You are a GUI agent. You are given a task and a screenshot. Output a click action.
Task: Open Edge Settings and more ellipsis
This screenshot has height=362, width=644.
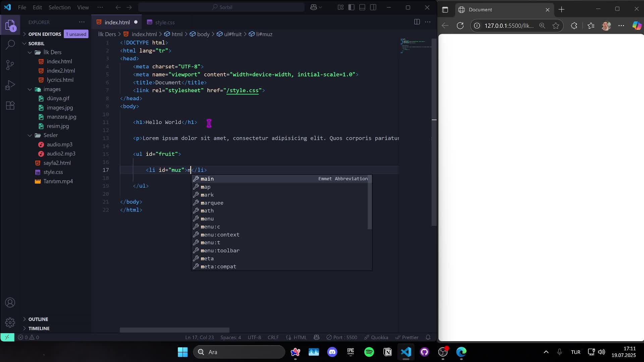point(621,26)
